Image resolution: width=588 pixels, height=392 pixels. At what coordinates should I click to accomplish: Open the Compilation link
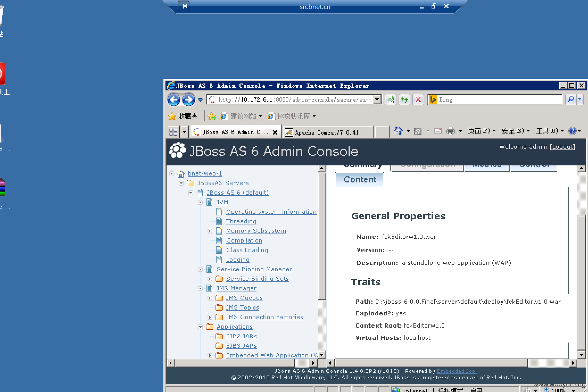coord(244,240)
